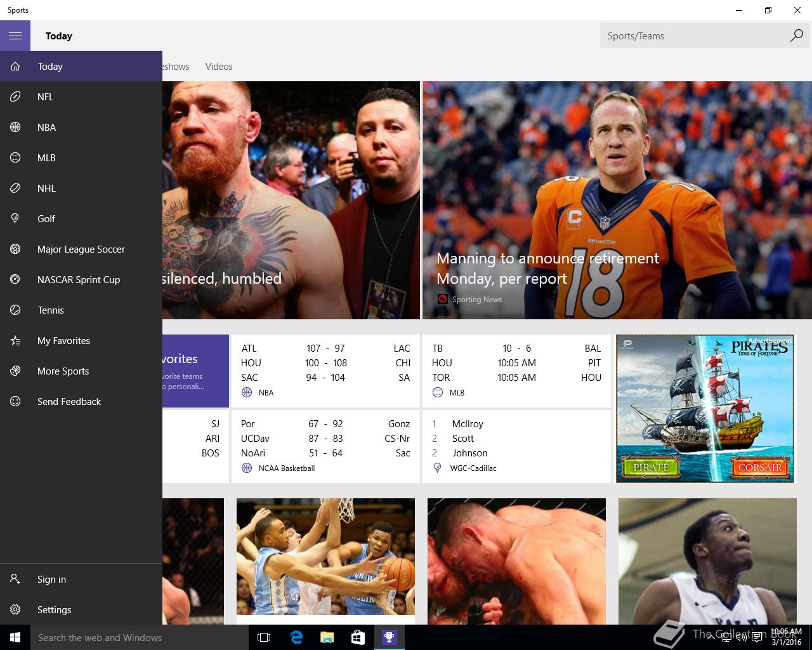The width and height of the screenshot is (812, 650).
Task: Open the Windows Start menu
Action: tap(15, 637)
